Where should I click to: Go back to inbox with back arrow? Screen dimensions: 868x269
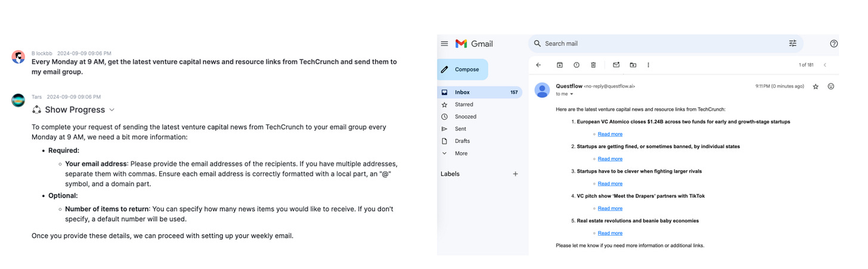pyautogui.click(x=538, y=65)
